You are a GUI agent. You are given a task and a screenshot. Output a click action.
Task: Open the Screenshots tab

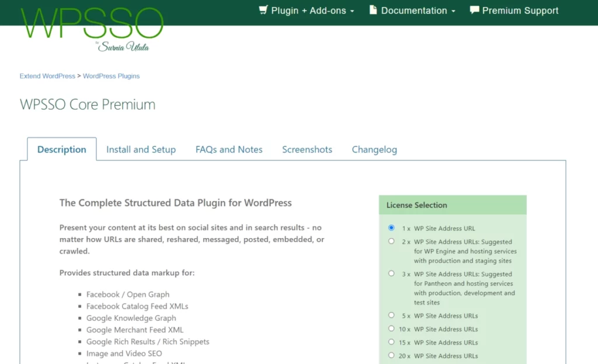tap(307, 149)
